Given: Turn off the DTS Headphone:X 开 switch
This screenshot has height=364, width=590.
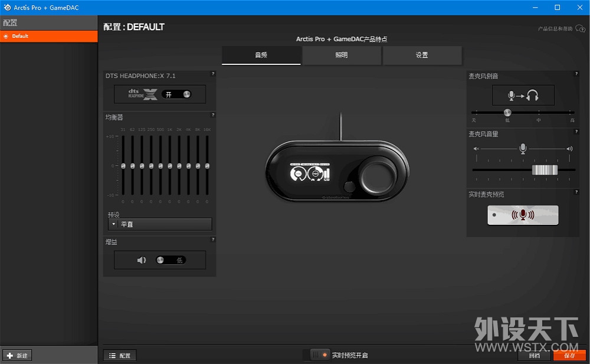Looking at the screenshot, I should [x=176, y=94].
